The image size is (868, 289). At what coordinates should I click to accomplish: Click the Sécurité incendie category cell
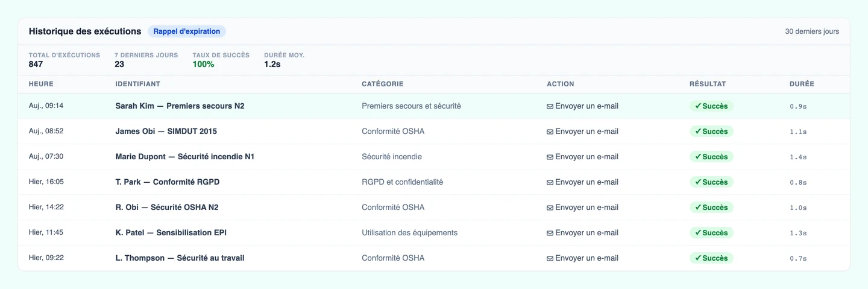point(392,157)
